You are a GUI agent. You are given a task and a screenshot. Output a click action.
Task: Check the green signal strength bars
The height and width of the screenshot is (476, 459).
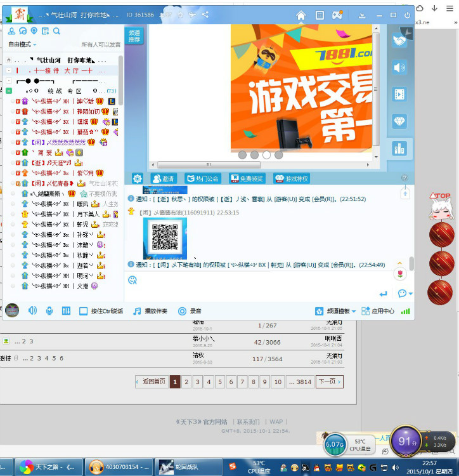[405, 311]
